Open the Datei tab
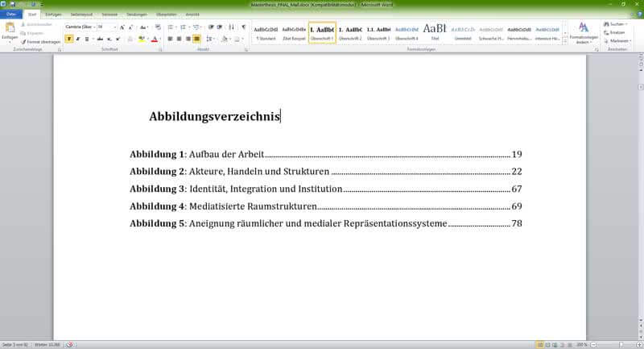Image resolution: width=644 pixels, height=349 pixels. point(11,15)
